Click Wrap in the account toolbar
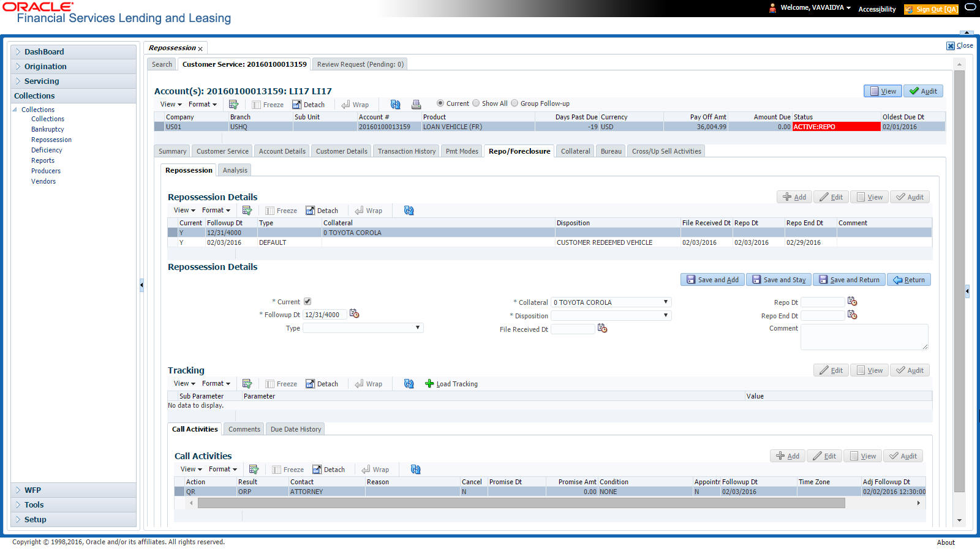The height and width of the screenshot is (551, 980). point(355,105)
